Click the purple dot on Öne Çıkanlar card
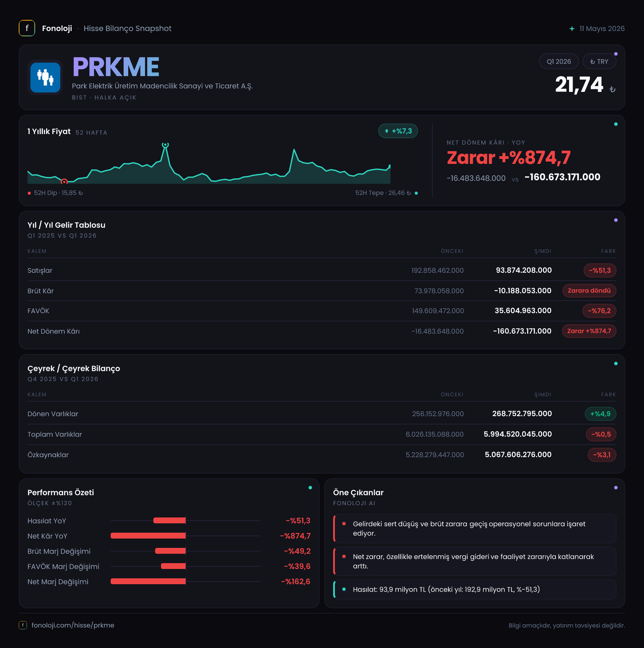The width and height of the screenshot is (644, 648). coord(616,488)
